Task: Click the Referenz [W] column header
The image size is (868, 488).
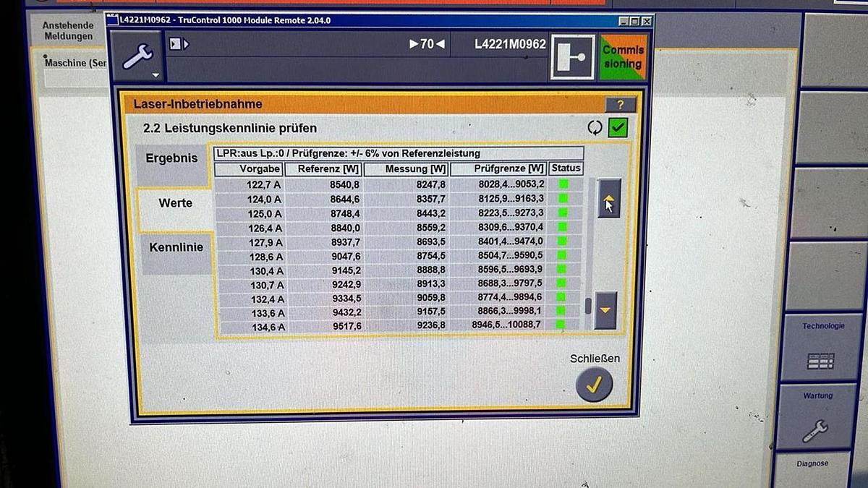Action: point(323,169)
